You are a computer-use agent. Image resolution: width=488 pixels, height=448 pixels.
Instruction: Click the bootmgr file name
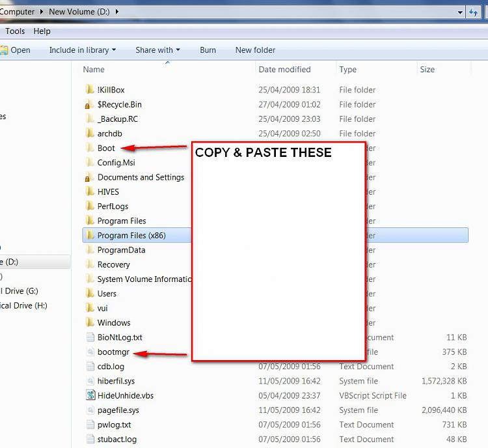[x=113, y=352]
